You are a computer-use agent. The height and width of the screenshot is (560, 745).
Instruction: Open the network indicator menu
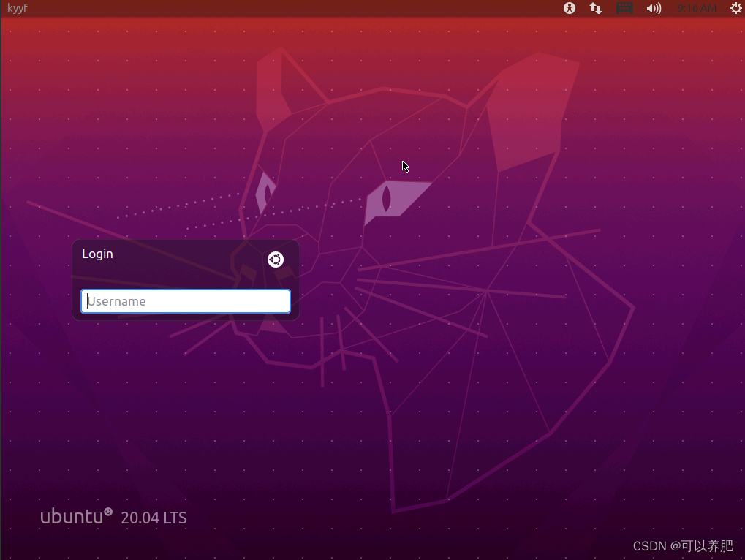(x=595, y=8)
